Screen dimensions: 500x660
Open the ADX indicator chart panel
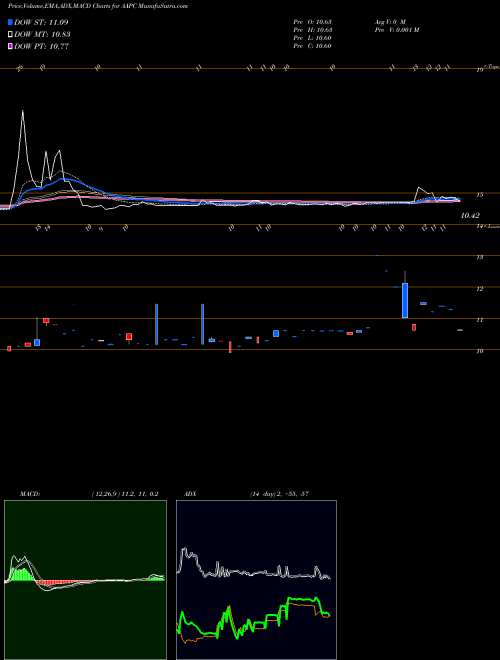coord(256,580)
